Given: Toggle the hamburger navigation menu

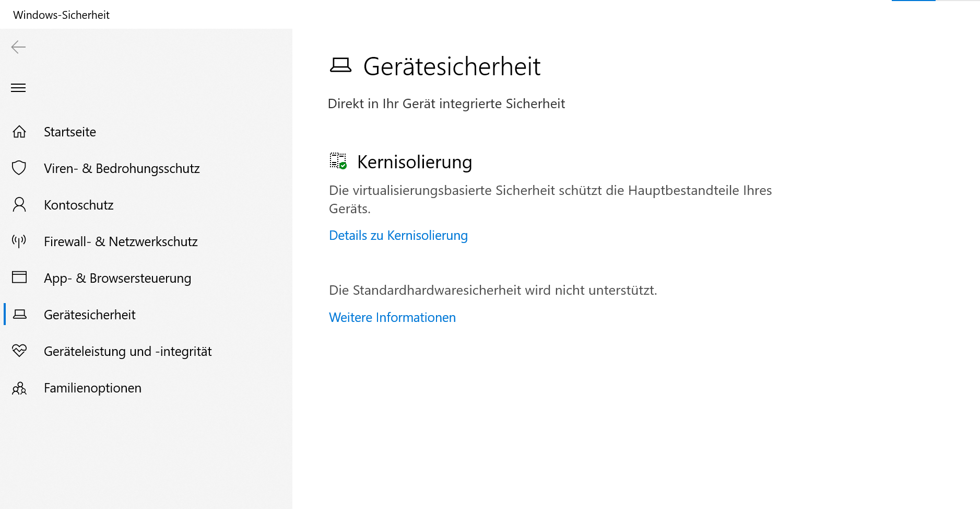Looking at the screenshot, I should pos(18,88).
